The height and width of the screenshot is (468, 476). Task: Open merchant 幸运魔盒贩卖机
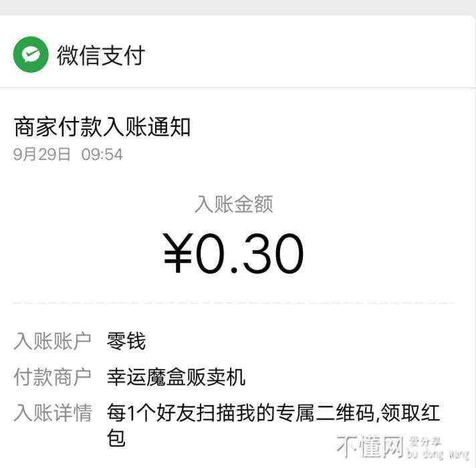point(176,377)
